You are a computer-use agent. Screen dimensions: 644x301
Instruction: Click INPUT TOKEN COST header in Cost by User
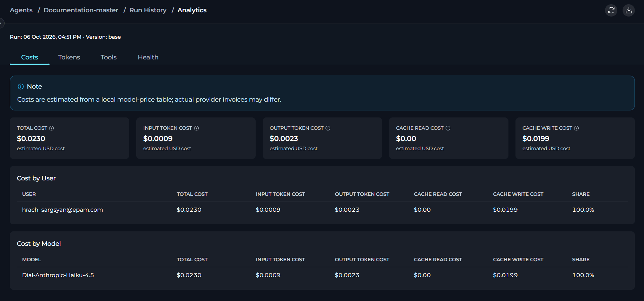[x=281, y=194]
